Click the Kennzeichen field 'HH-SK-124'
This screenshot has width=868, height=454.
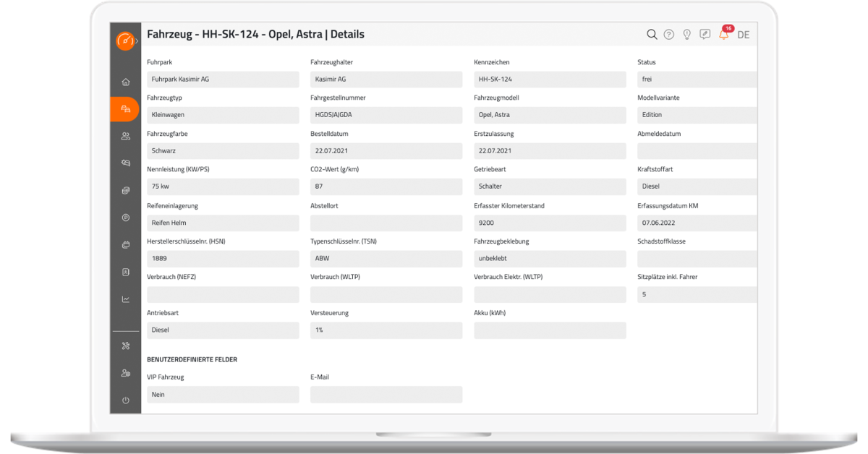(550, 80)
